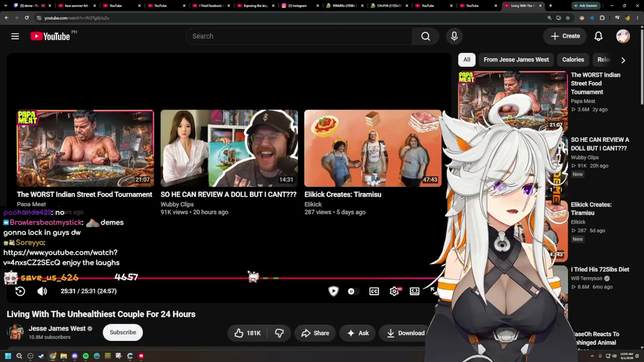
Task: Open the Soreyya chat YouTube link
Action: (61, 257)
